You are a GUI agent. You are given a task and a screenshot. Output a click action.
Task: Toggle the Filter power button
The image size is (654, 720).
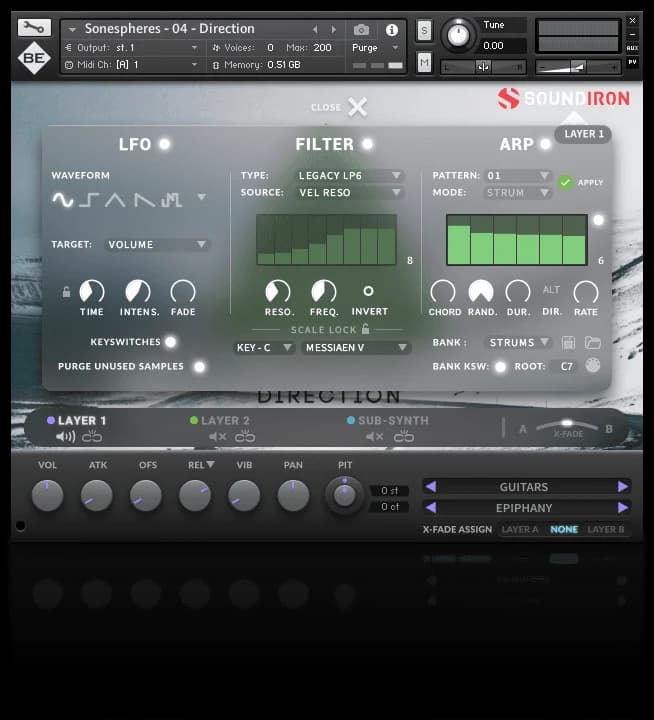click(x=367, y=144)
